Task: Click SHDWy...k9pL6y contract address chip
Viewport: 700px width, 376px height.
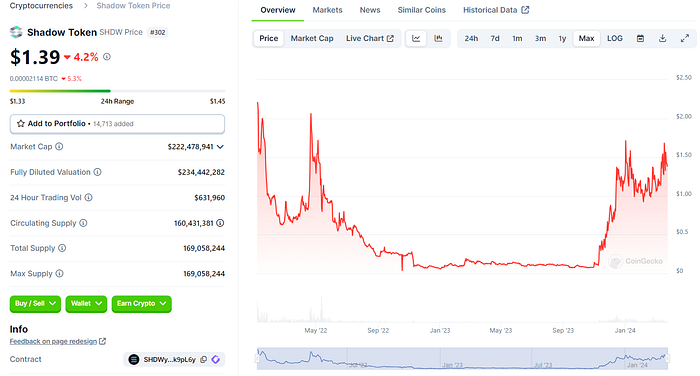Action: tap(174, 359)
